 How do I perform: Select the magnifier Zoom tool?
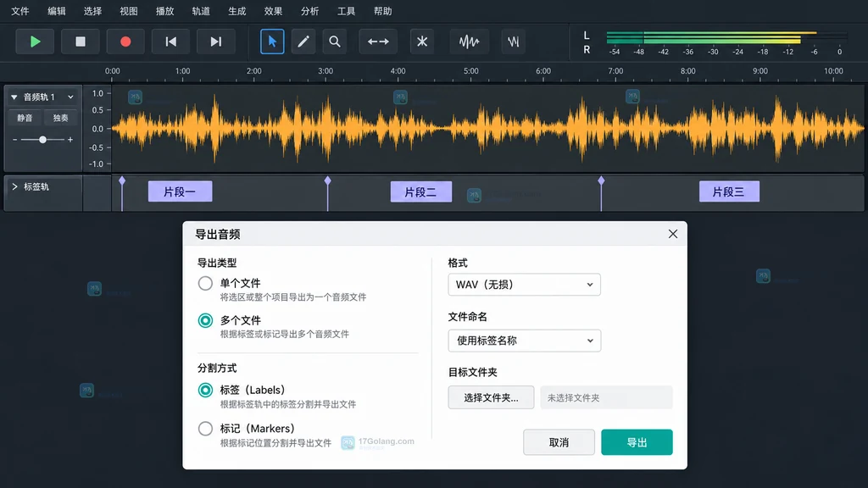pos(334,42)
